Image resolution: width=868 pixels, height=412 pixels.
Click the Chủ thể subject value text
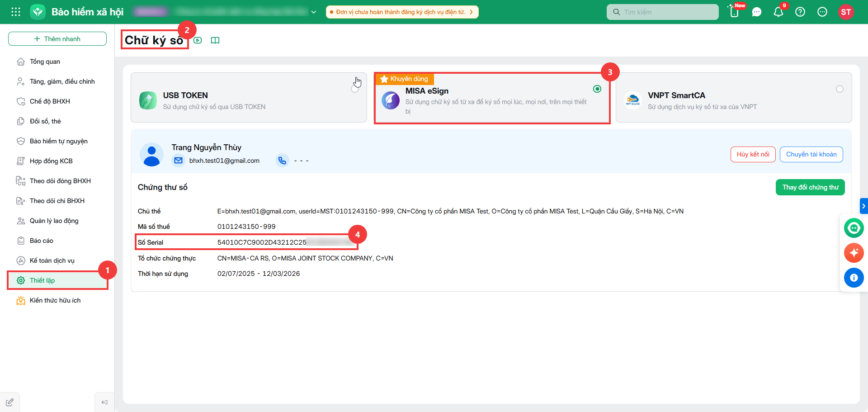tap(450, 211)
